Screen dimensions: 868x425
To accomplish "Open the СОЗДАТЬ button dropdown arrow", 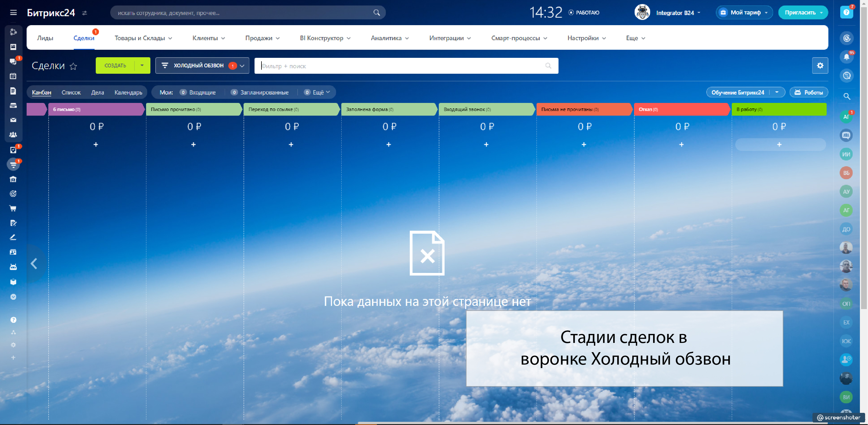I will pyautogui.click(x=142, y=65).
